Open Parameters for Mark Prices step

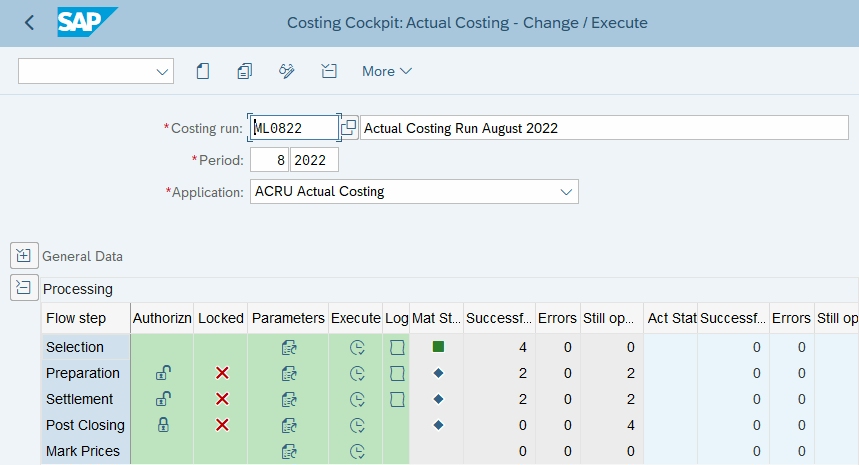pos(288,451)
